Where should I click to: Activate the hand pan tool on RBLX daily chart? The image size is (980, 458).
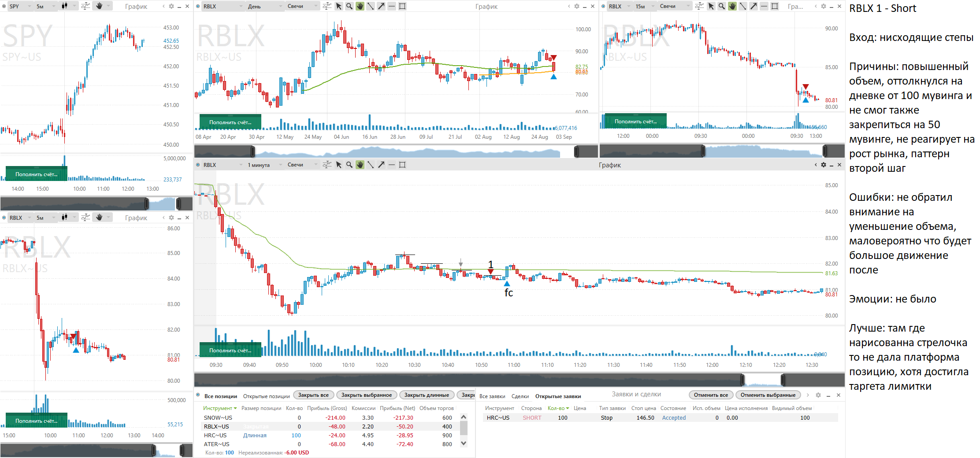(x=360, y=6)
